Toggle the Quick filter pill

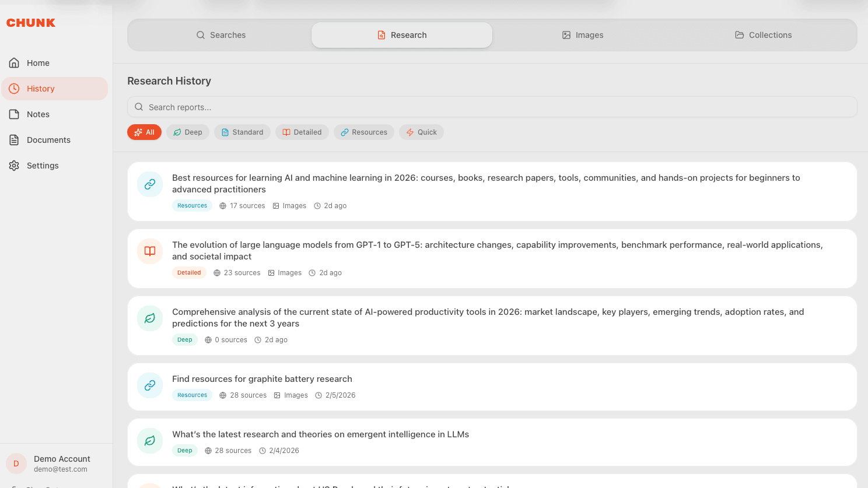(x=421, y=132)
